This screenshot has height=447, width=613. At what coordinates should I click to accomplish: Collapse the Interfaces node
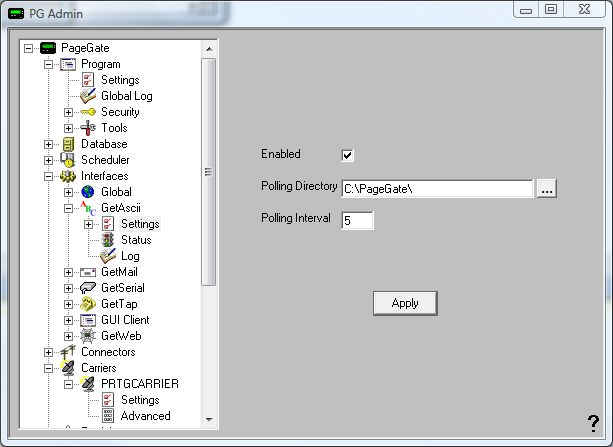click(x=48, y=176)
